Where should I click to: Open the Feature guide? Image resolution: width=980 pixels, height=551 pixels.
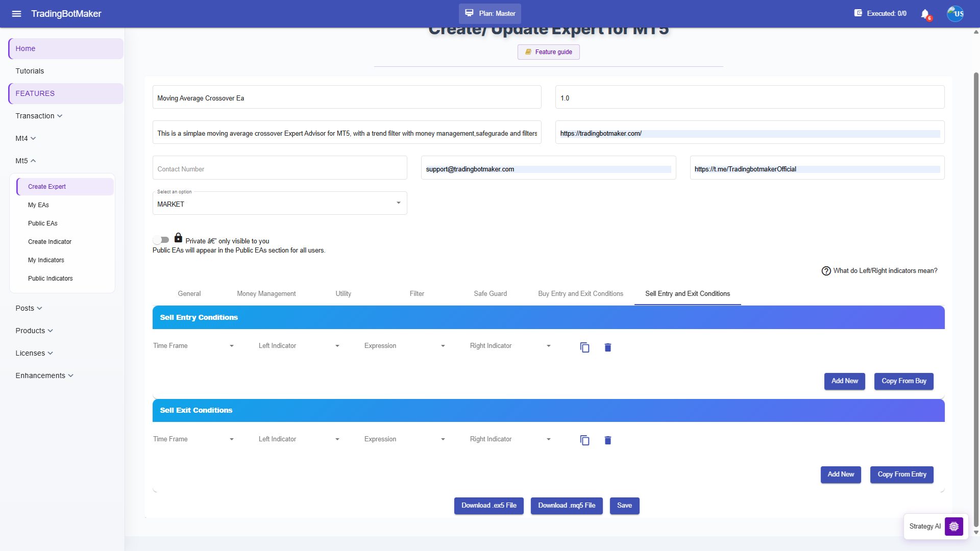click(x=548, y=52)
